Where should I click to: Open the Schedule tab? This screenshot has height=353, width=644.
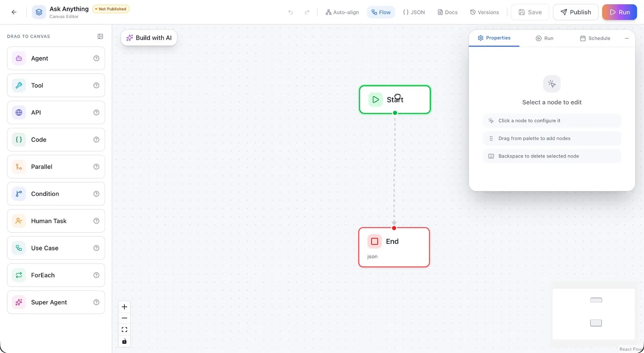(595, 38)
